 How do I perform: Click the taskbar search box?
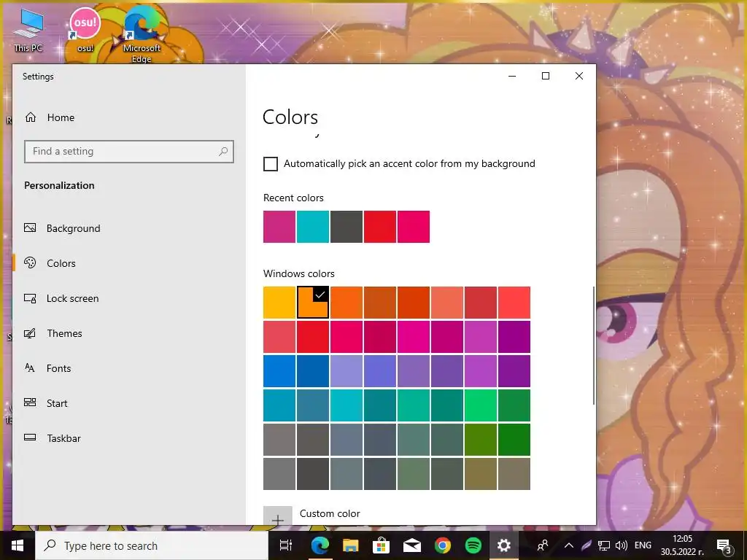pos(152,545)
